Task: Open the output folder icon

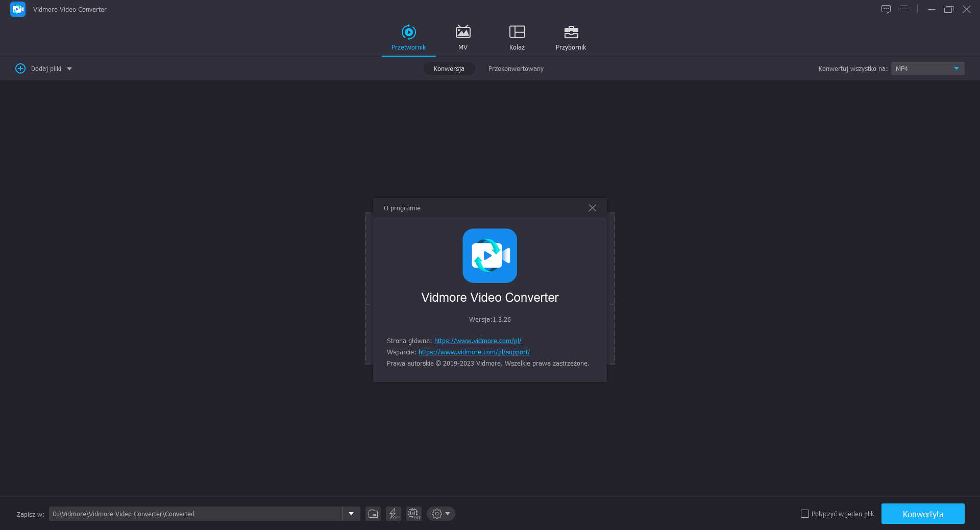Action: [373, 514]
